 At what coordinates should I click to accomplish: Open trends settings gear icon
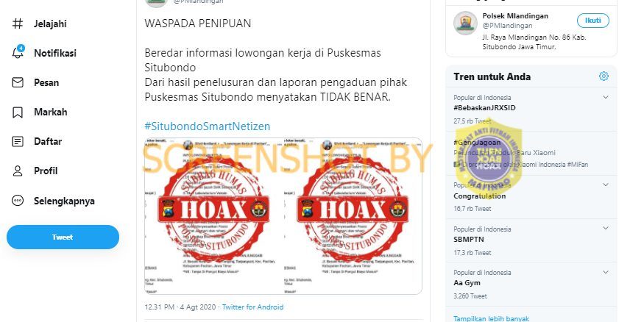click(x=604, y=76)
